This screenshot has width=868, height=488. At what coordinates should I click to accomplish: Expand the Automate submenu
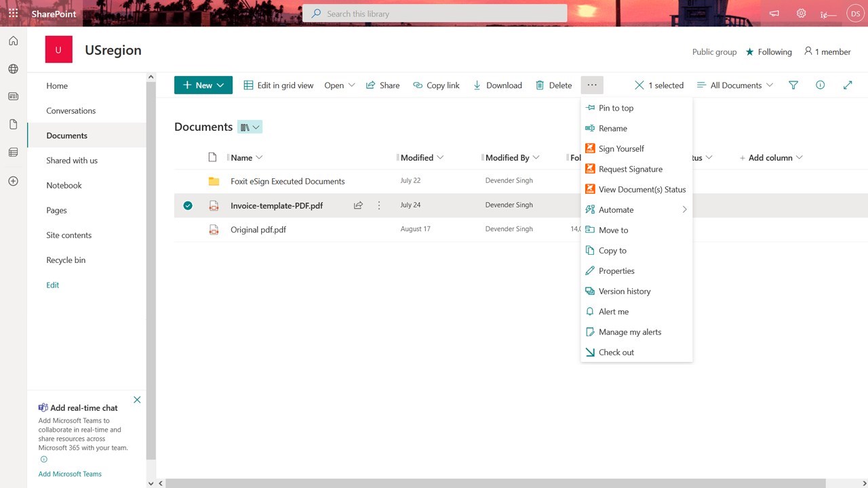pos(637,209)
